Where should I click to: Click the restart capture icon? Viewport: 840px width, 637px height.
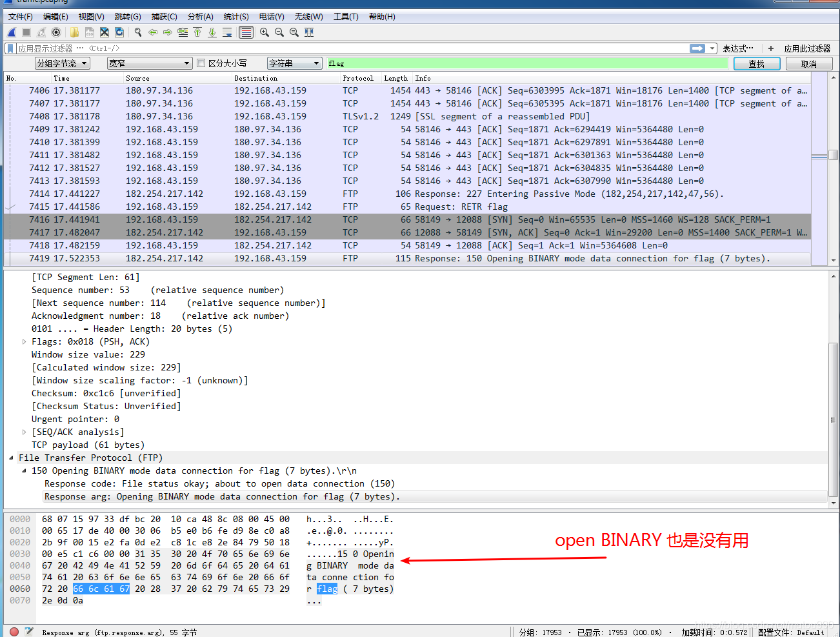tap(41, 32)
